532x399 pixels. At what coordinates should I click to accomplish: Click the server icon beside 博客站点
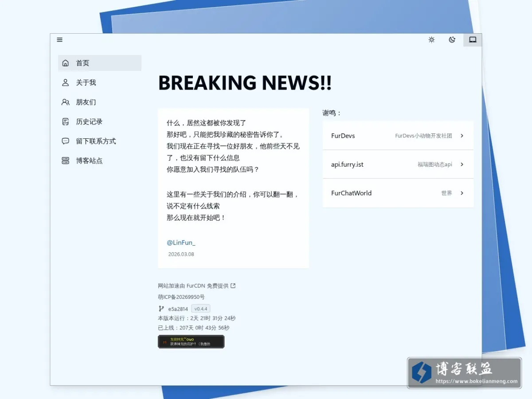[66, 160]
